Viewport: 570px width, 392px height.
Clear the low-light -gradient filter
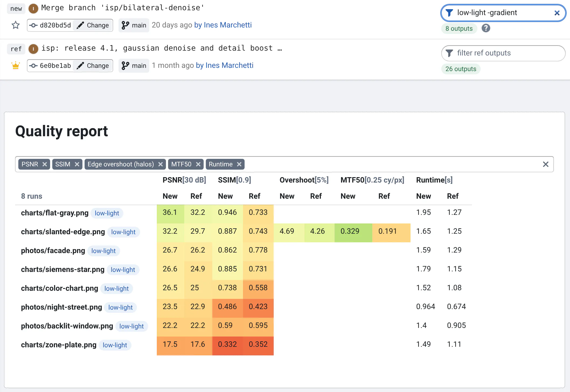pos(557,13)
